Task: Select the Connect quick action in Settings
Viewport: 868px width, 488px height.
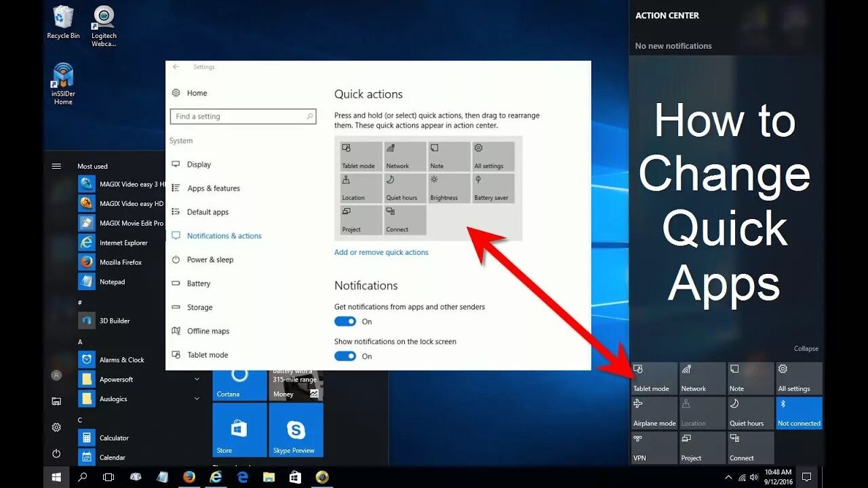Action: (405, 220)
